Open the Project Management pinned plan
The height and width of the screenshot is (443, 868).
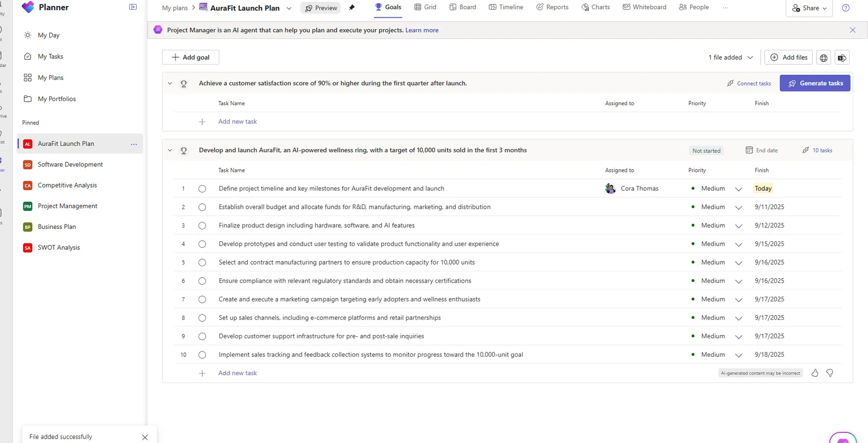click(67, 206)
